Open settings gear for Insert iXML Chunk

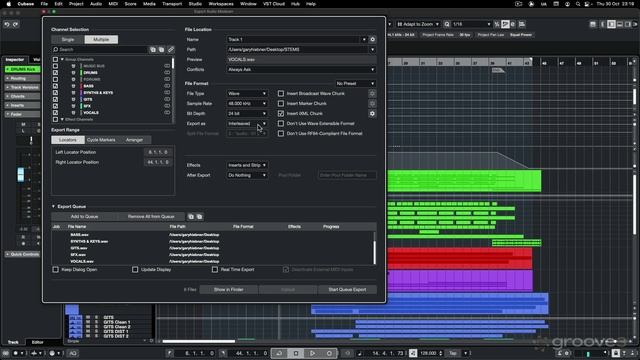[x=372, y=113]
